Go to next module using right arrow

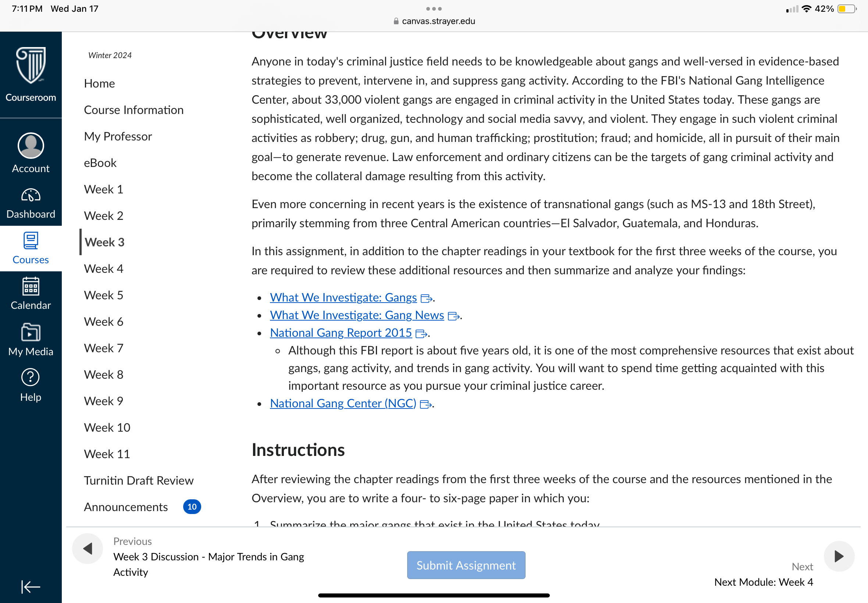pyautogui.click(x=839, y=556)
